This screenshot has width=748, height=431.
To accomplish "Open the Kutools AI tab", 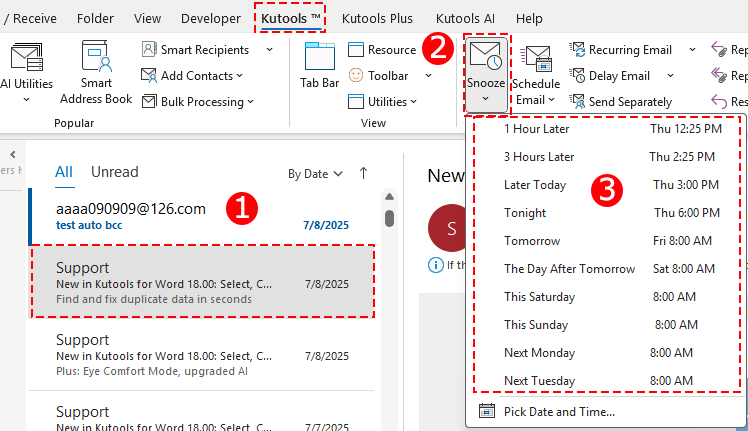I will 465,18.
